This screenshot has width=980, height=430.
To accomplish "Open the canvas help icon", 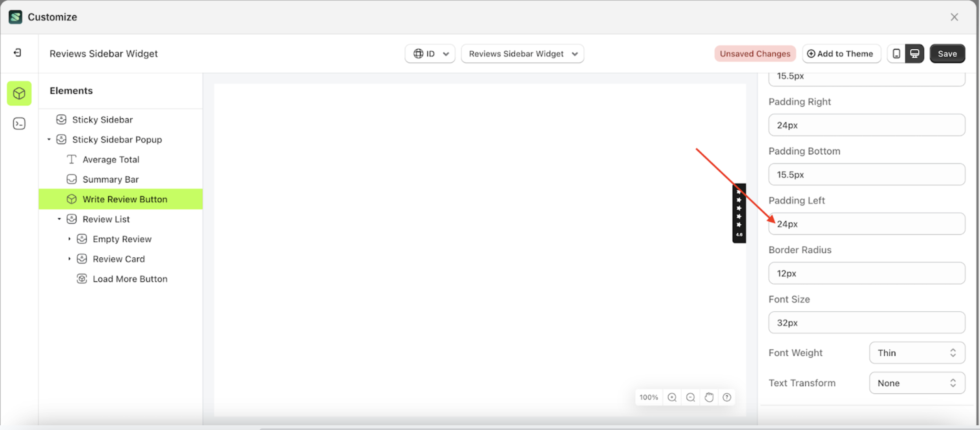I will pos(727,397).
